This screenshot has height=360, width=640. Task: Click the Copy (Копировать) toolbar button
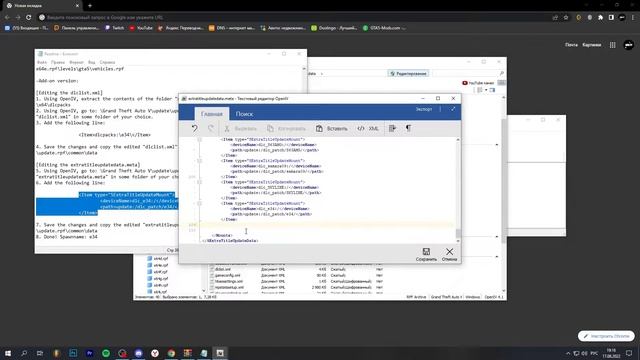click(286, 129)
